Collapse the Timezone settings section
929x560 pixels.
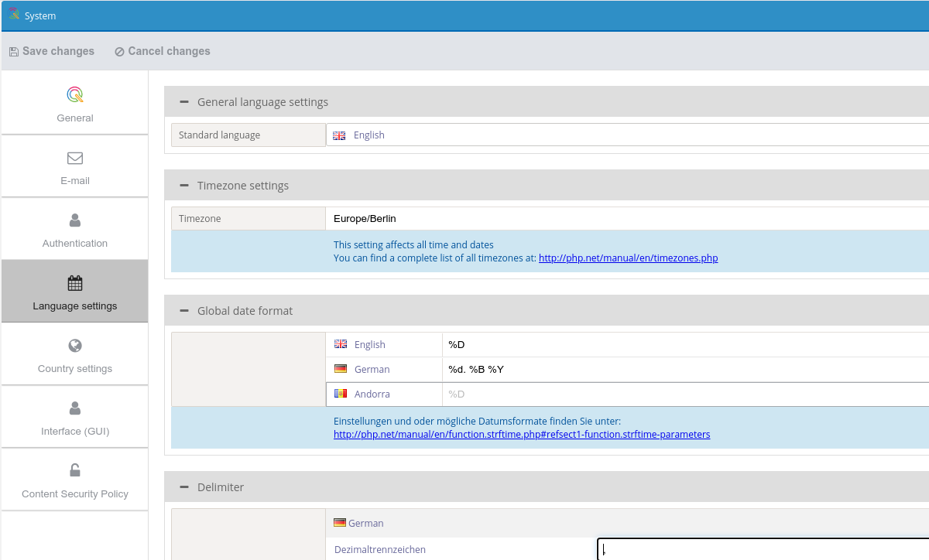[184, 186]
